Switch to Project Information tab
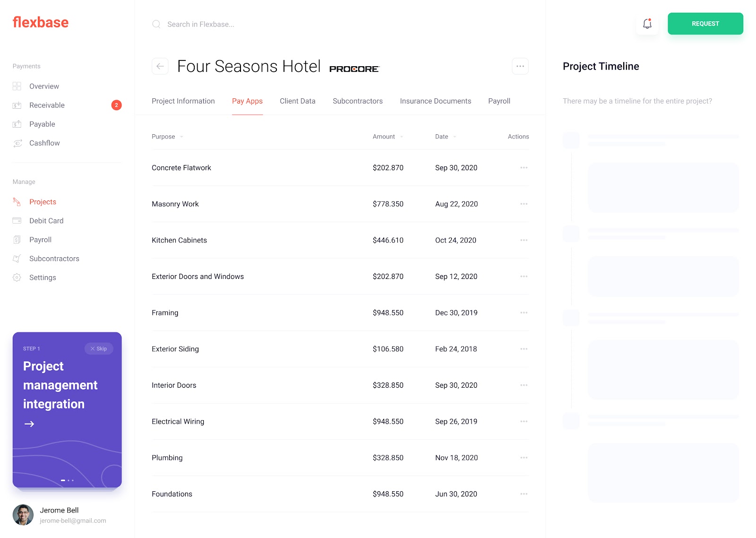Image resolution: width=756 pixels, height=538 pixels. 183,101
